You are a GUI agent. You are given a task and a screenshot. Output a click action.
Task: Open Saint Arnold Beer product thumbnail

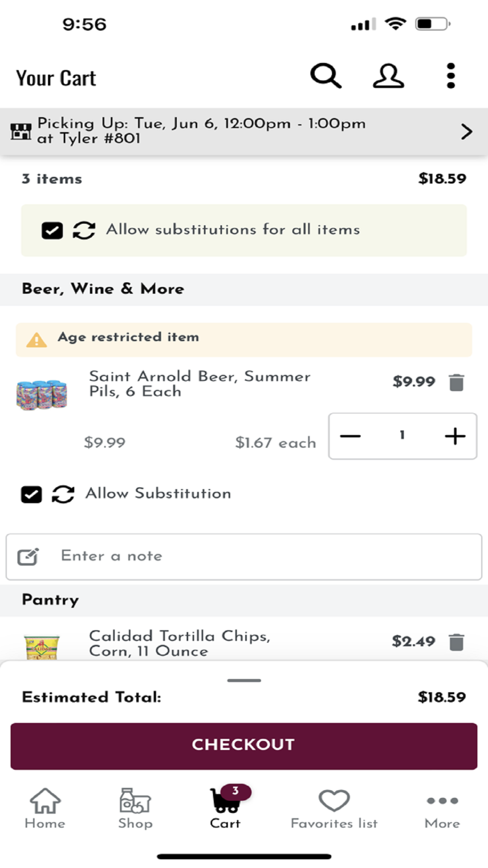(x=41, y=394)
